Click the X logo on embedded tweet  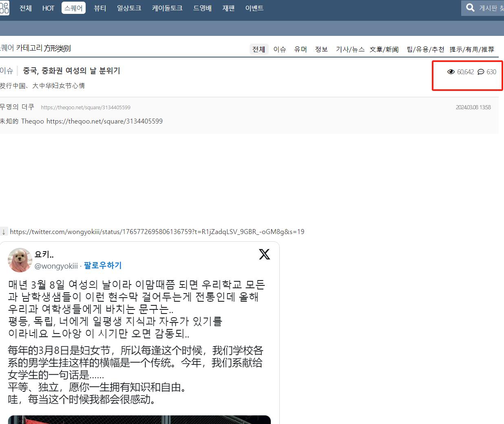(x=264, y=254)
